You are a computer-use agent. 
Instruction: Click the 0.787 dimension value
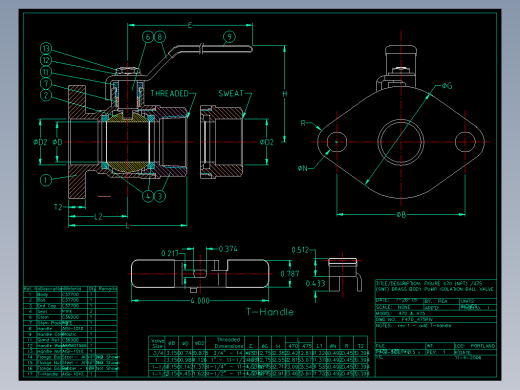(290, 274)
